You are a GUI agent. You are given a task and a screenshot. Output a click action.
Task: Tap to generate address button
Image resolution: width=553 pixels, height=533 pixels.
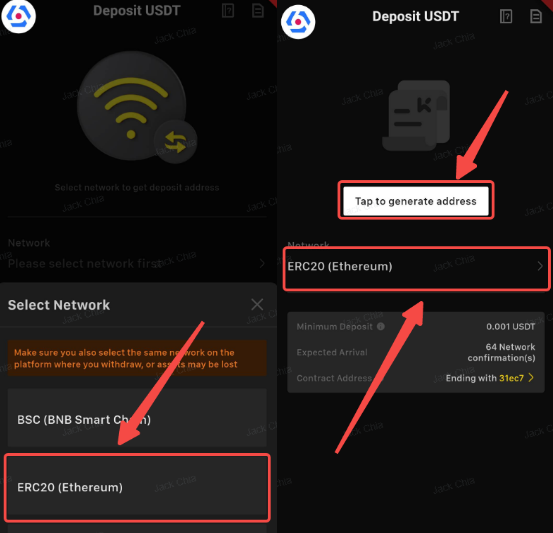click(416, 201)
